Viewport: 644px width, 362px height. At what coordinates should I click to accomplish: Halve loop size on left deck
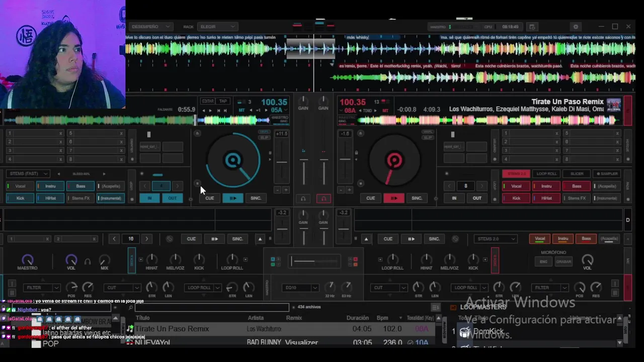(145, 186)
